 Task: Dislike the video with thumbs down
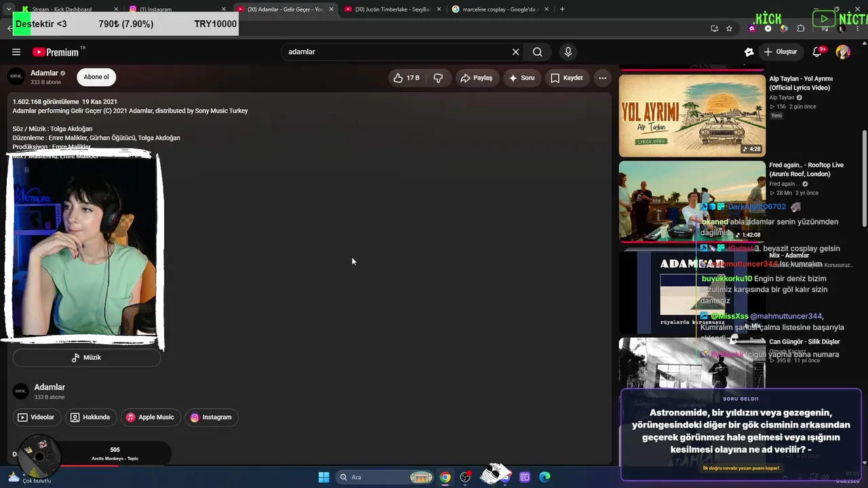tap(438, 78)
